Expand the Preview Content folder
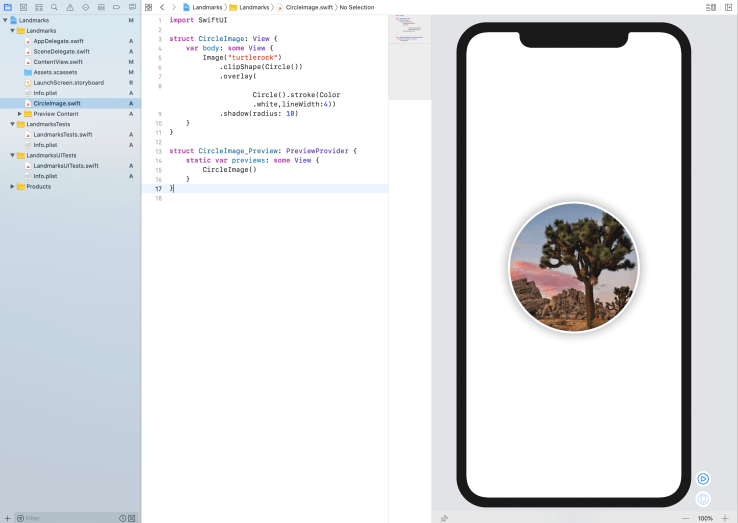Screen dimensions: 738x523 20,114
